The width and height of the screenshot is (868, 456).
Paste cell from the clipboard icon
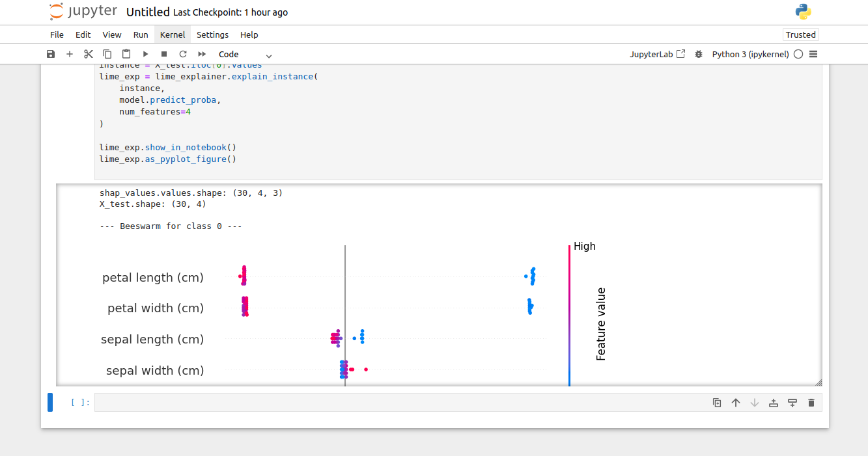click(x=126, y=54)
